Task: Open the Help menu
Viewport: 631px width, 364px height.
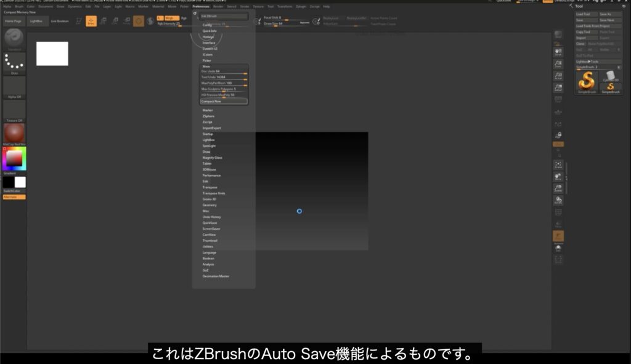Action: [x=327, y=6]
